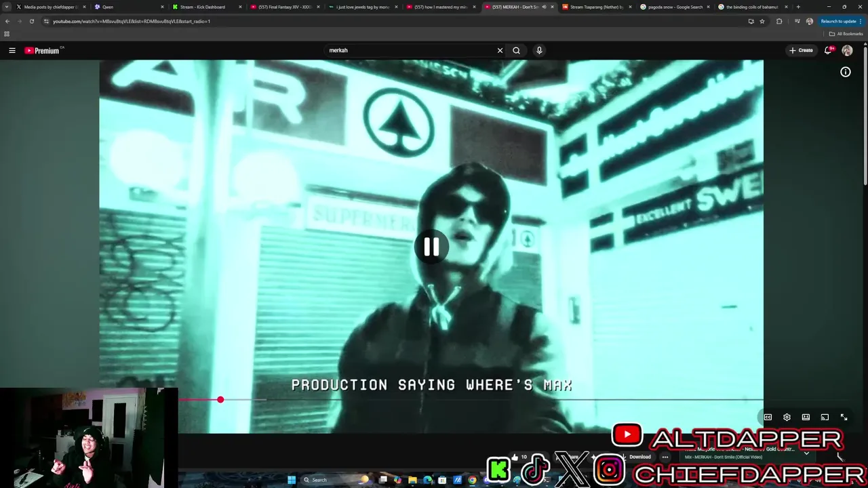This screenshot has height=488, width=868.
Task: Close the Qwen tab
Action: pos(162,7)
